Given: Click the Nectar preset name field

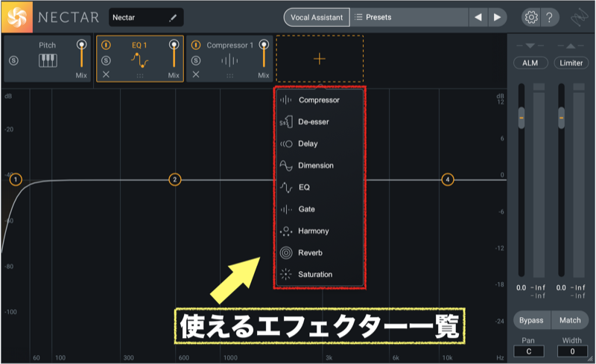Looking at the screenshot, I should [146, 17].
